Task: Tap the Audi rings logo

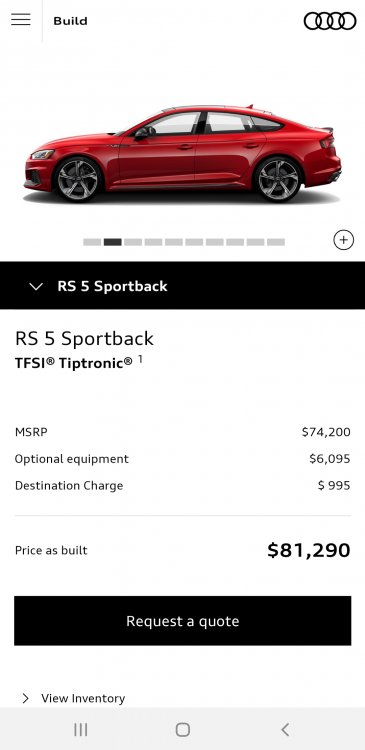Action: click(330, 21)
